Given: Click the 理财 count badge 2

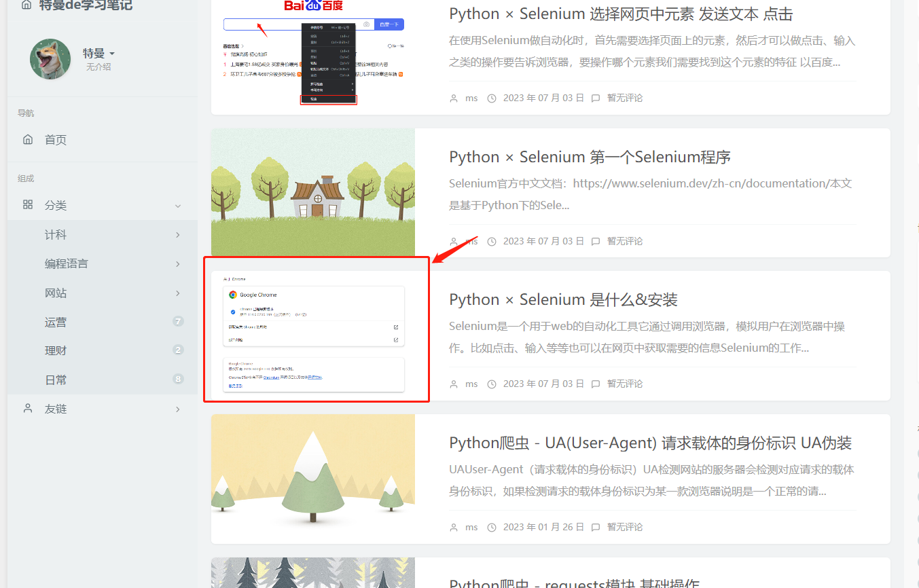Looking at the screenshot, I should [x=178, y=350].
